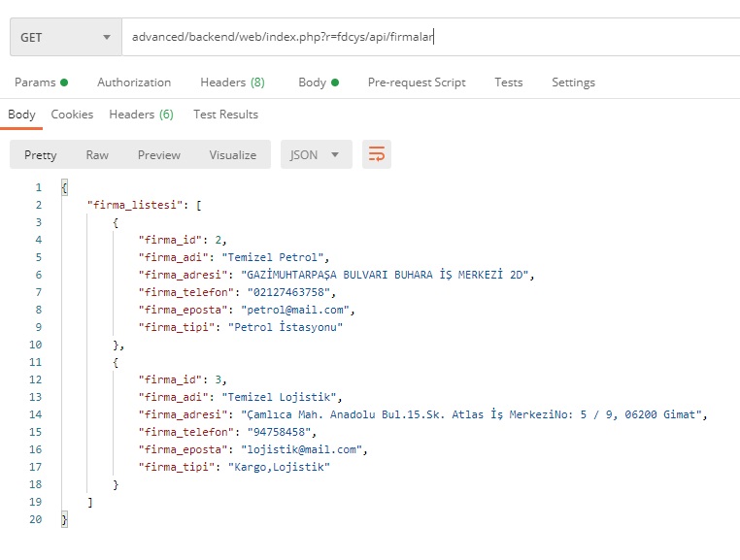Screen dimensions: 740x560
Task: Expand the JSON format dropdown
Action: [x=316, y=154]
